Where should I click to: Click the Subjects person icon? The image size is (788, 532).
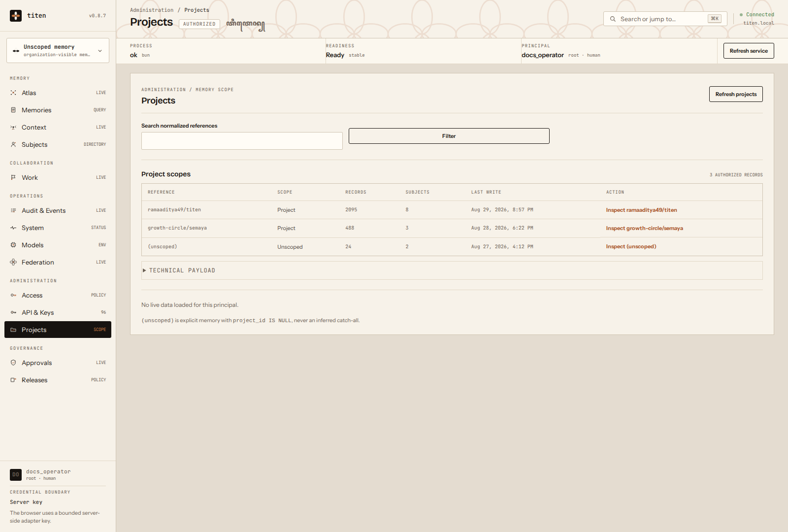pyautogui.click(x=13, y=144)
